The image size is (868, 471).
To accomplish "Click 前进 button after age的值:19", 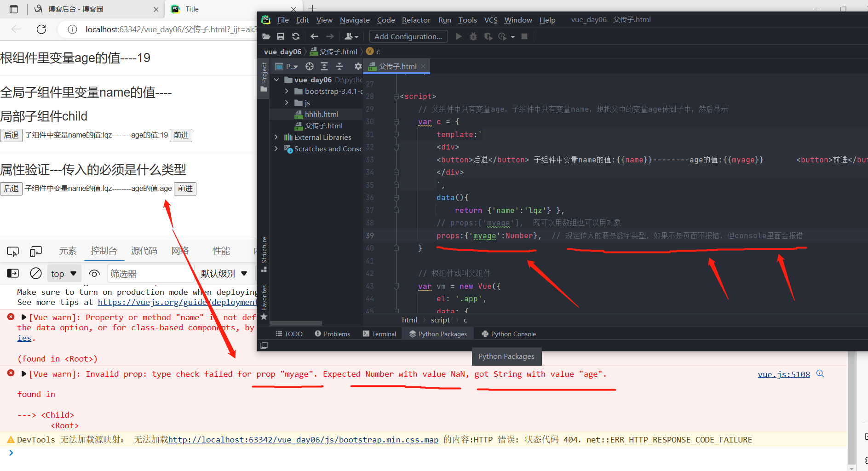I will tap(181, 135).
